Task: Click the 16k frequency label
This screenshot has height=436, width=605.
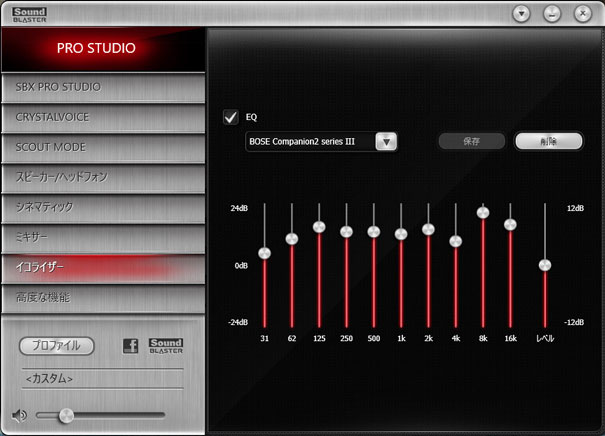Action: coord(510,338)
